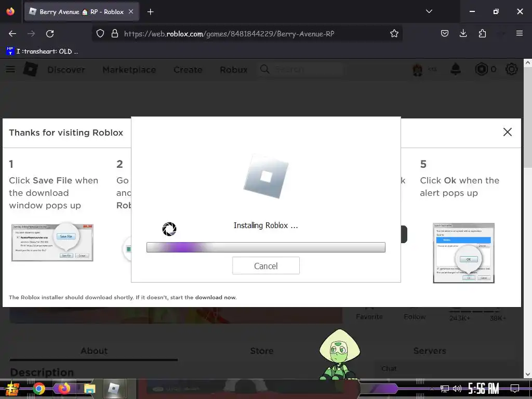Open Roblox notifications bell
The height and width of the screenshot is (399, 532).
tap(455, 69)
